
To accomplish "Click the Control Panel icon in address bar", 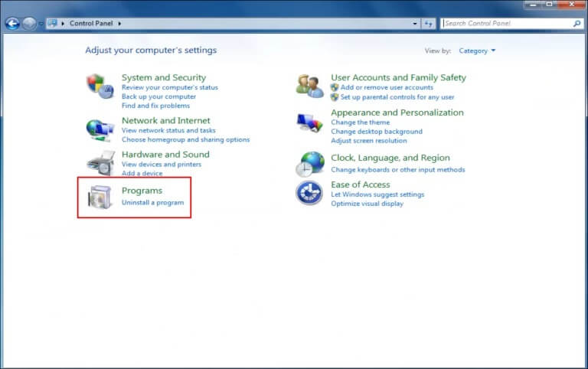I will click(53, 23).
